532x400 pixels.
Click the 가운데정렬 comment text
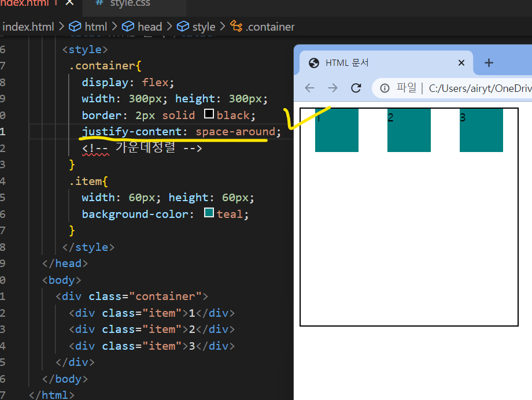pyautogui.click(x=145, y=147)
